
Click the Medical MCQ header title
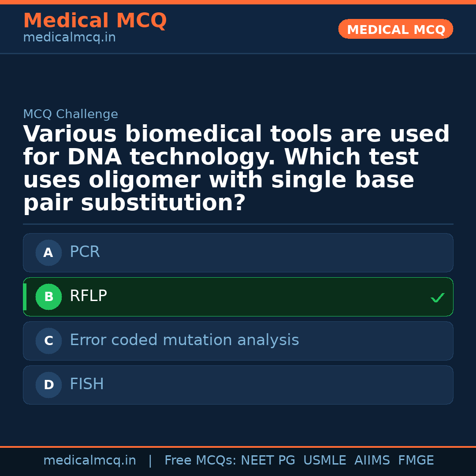click(95, 21)
